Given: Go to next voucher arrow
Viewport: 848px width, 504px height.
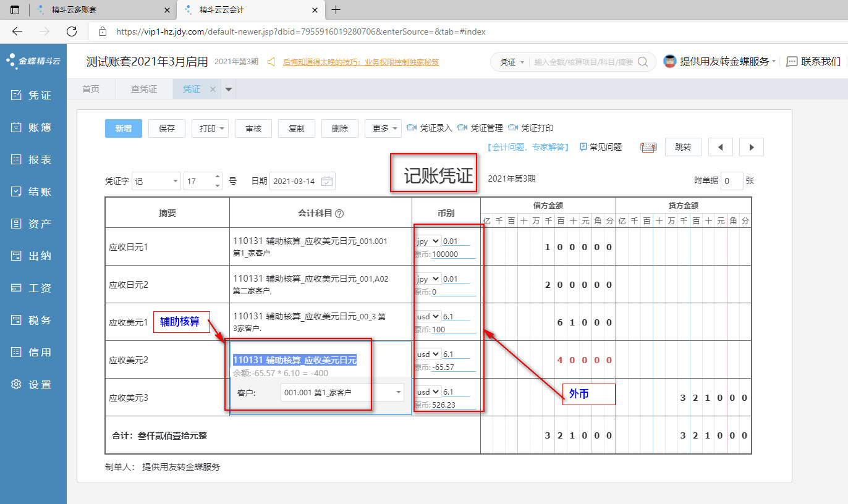Looking at the screenshot, I should point(751,147).
